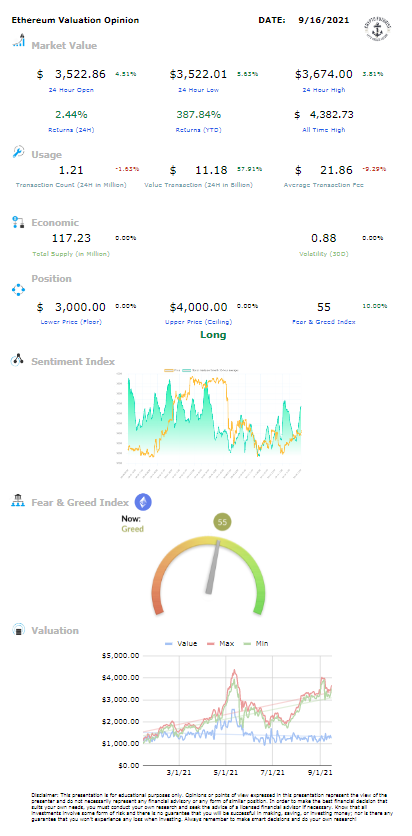This screenshot has height=836, width=412.
Task: Click the Sentiment Index node icon
Action: [19, 359]
